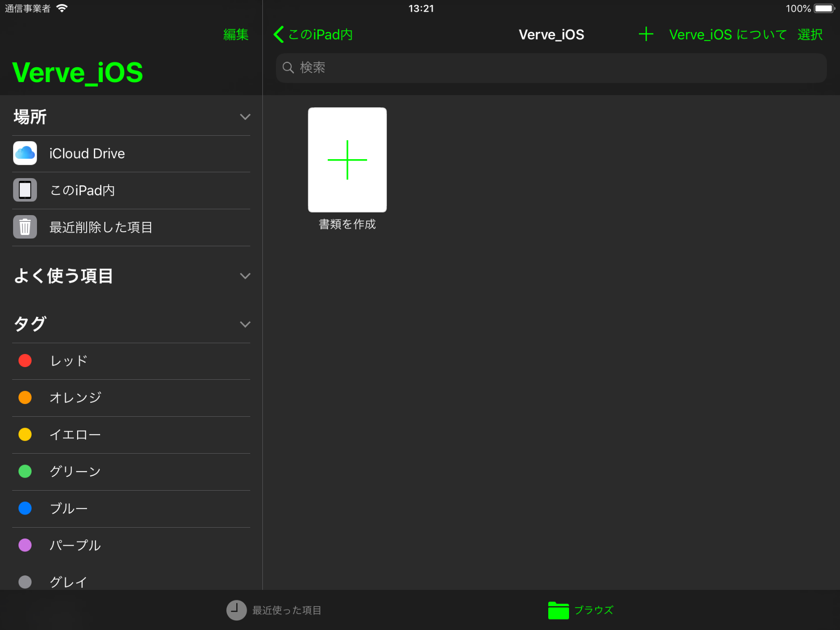840x630 pixels.
Task: Focus the 検索 search field
Action: [551, 68]
